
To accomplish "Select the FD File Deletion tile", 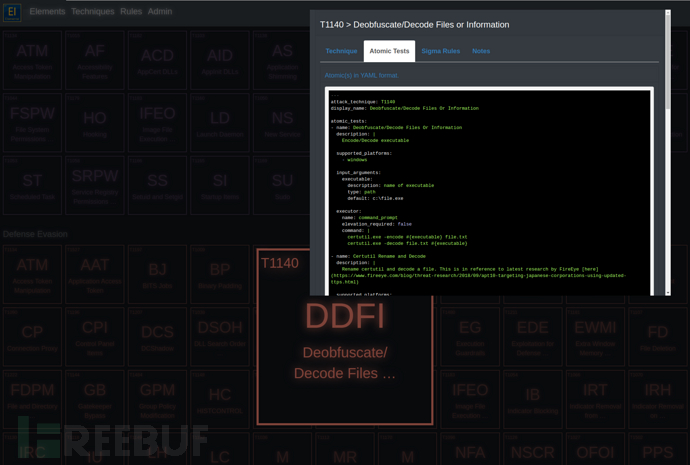I will pyautogui.click(x=657, y=337).
